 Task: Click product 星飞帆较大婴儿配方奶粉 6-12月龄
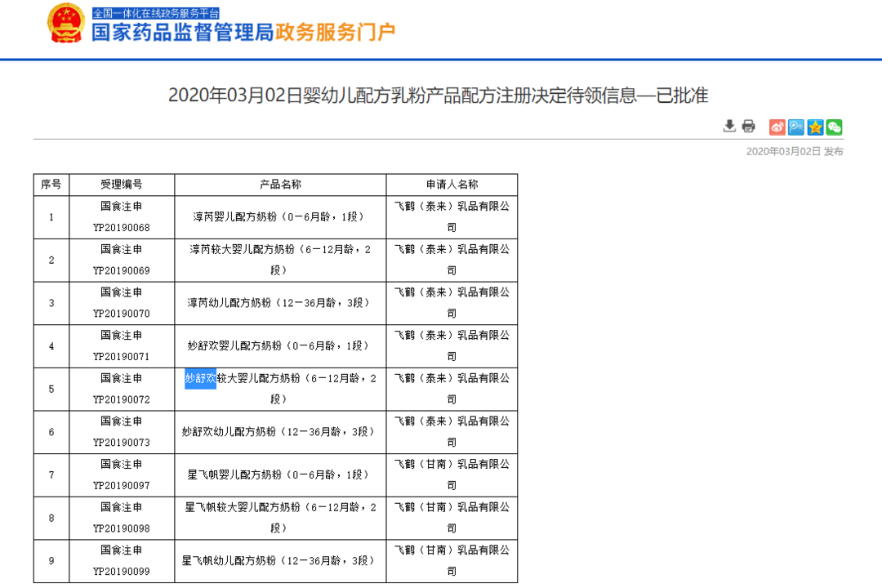[x=280, y=518]
